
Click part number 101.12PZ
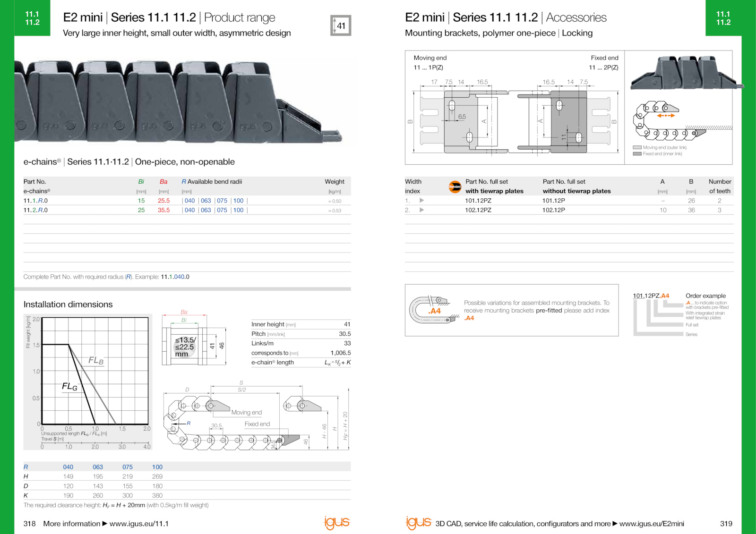[478, 201]
